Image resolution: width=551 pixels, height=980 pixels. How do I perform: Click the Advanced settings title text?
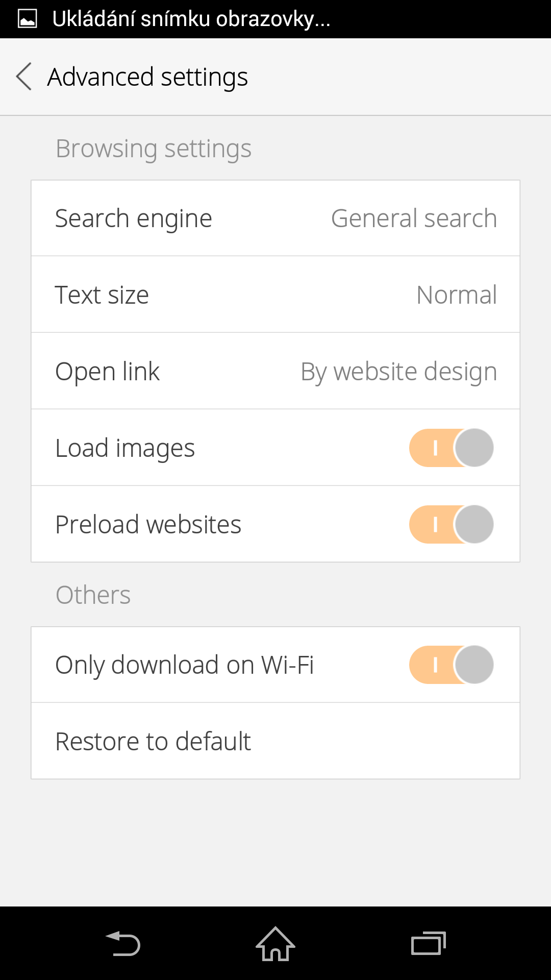pyautogui.click(x=147, y=77)
